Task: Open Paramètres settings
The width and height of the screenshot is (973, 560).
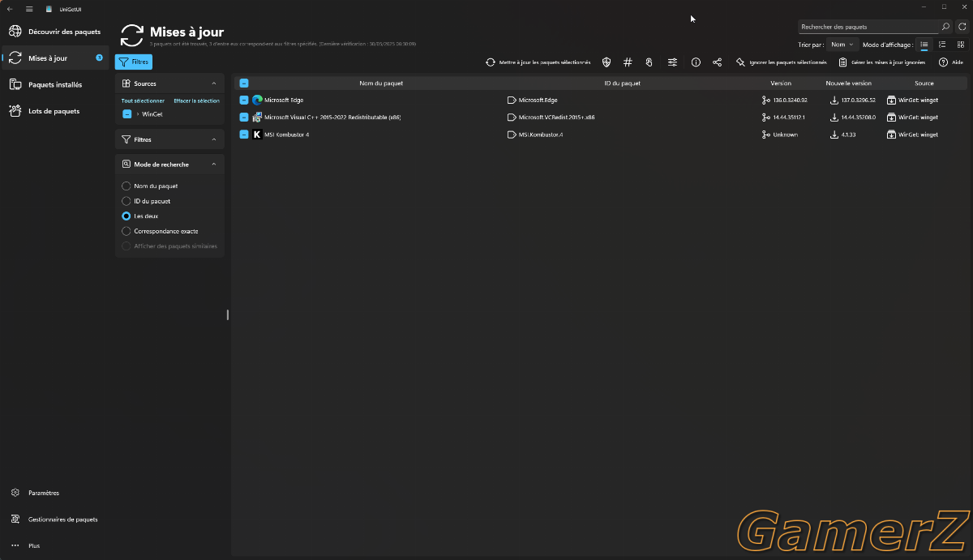Action: 55,493
